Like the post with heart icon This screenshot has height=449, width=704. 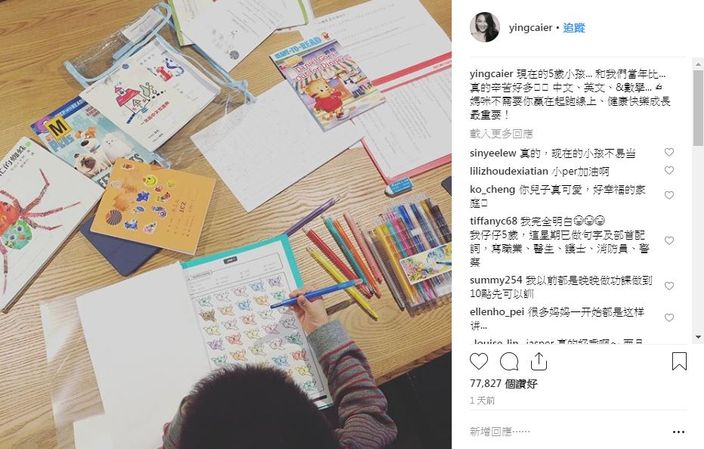[x=479, y=361]
